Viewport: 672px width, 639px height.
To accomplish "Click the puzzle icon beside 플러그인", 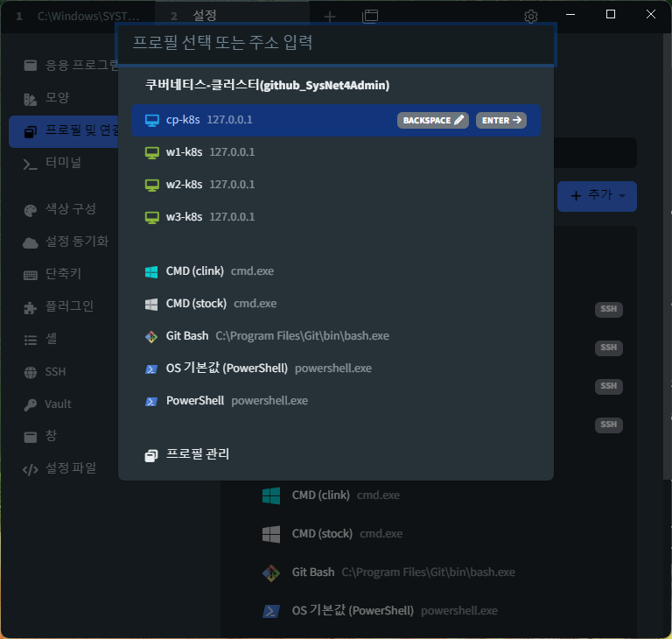I will tap(30, 308).
